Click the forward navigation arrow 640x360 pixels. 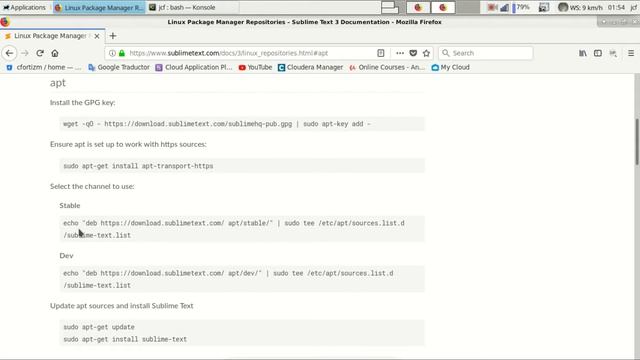[x=25, y=53]
